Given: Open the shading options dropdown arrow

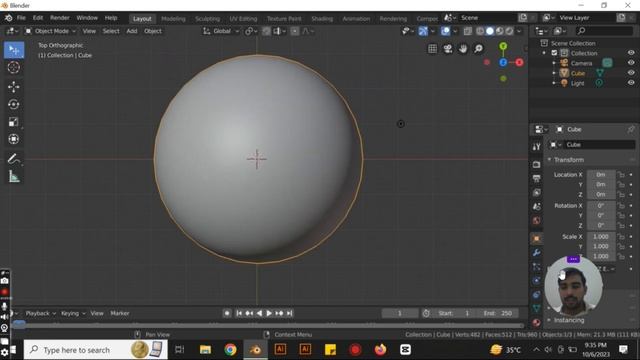Looking at the screenshot, I should click(519, 31).
